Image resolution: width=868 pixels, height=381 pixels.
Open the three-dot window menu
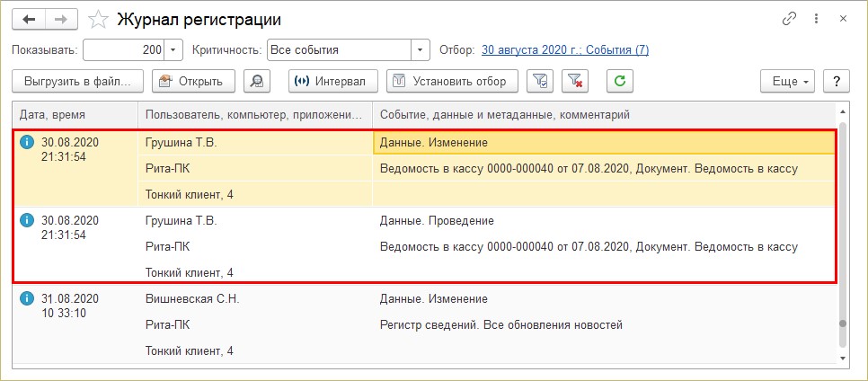click(x=817, y=20)
